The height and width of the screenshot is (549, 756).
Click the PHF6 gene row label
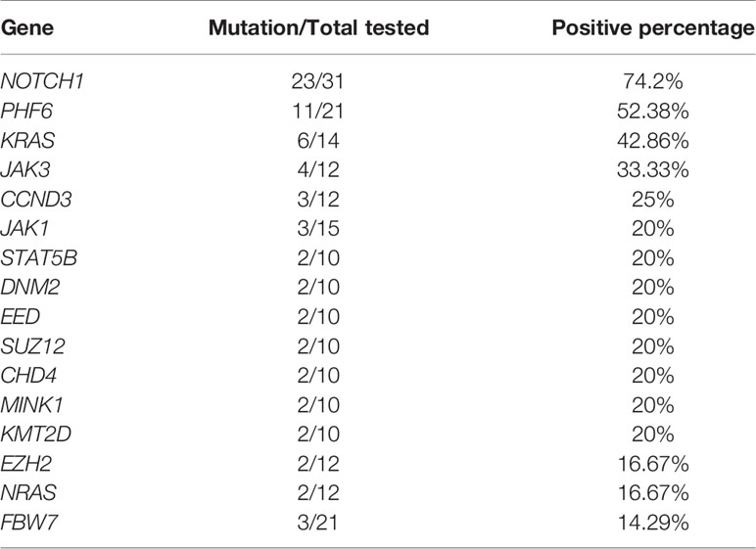26,111
